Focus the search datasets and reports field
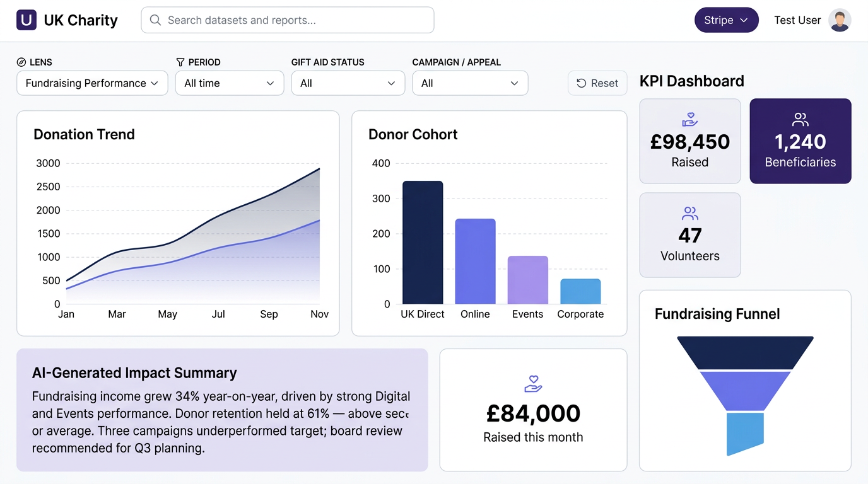The height and width of the screenshot is (484, 868). coord(288,20)
